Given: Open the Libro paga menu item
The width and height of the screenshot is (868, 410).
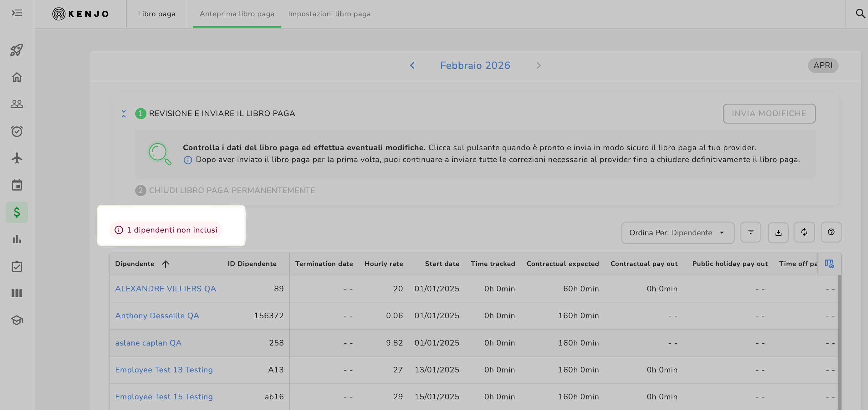Looking at the screenshot, I should pyautogui.click(x=156, y=14).
